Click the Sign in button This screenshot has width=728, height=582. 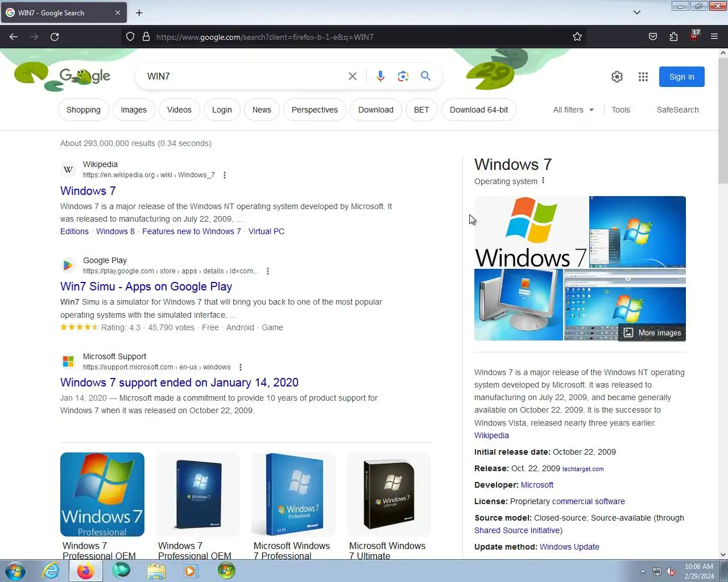(x=681, y=77)
